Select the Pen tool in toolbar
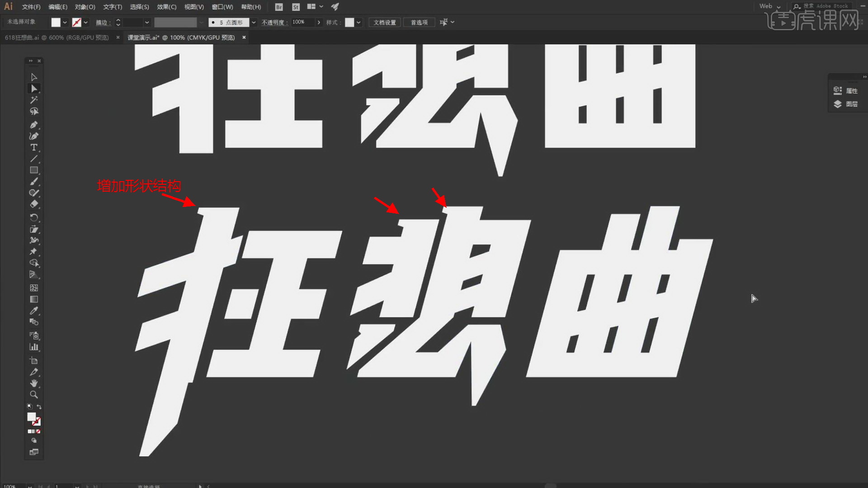 click(x=34, y=125)
